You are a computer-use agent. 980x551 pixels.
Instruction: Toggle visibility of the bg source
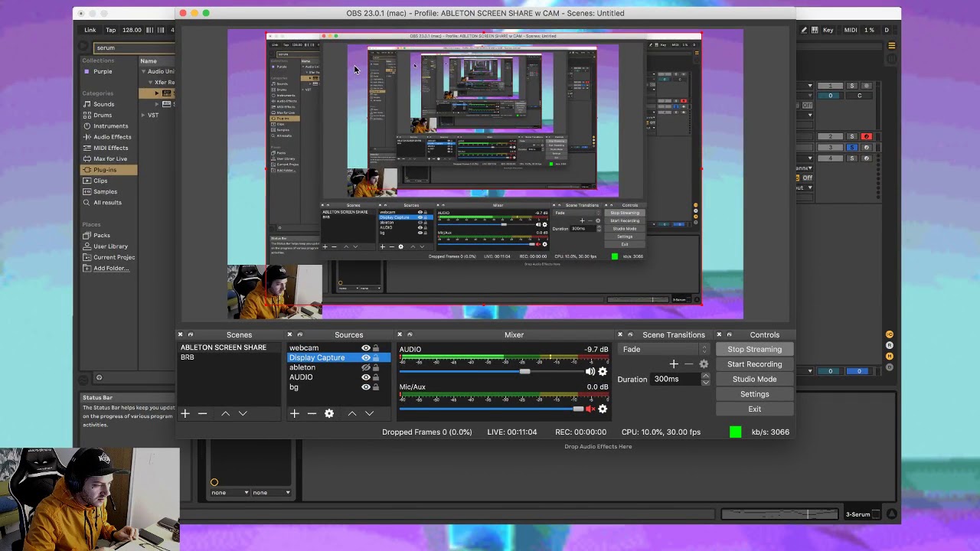click(x=365, y=387)
